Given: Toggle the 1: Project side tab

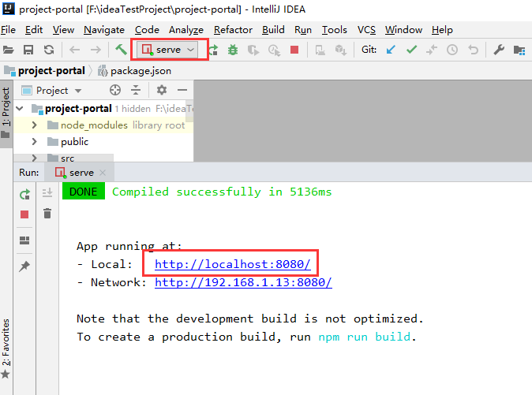Looking at the screenshot, I should (6, 114).
